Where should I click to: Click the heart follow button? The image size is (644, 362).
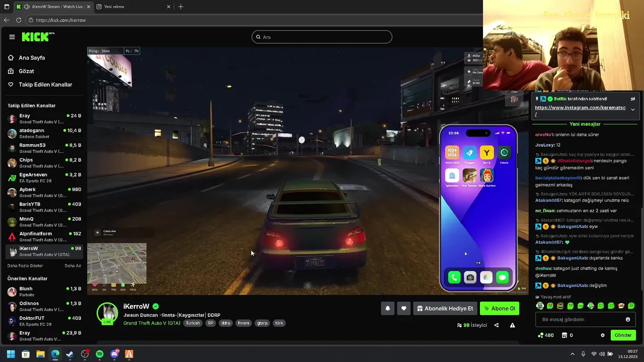pyautogui.click(x=404, y=309)
